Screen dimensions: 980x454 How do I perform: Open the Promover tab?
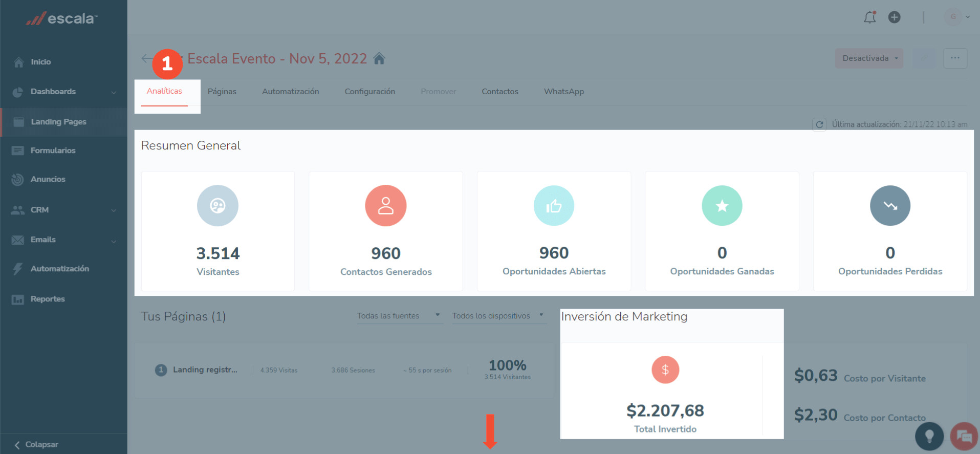click(439, 92)
